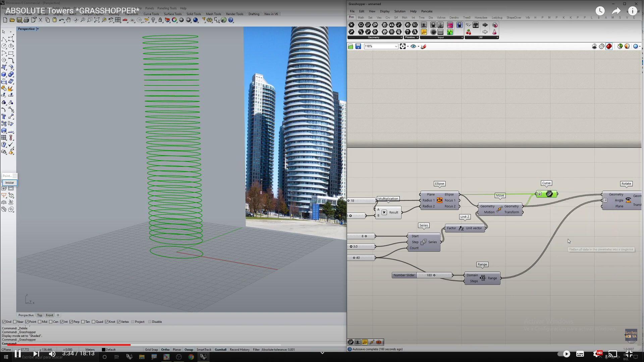This screenshot has height=362, width=644.
Task: Adjust the slider showing value 40
Action: point(362,258)
